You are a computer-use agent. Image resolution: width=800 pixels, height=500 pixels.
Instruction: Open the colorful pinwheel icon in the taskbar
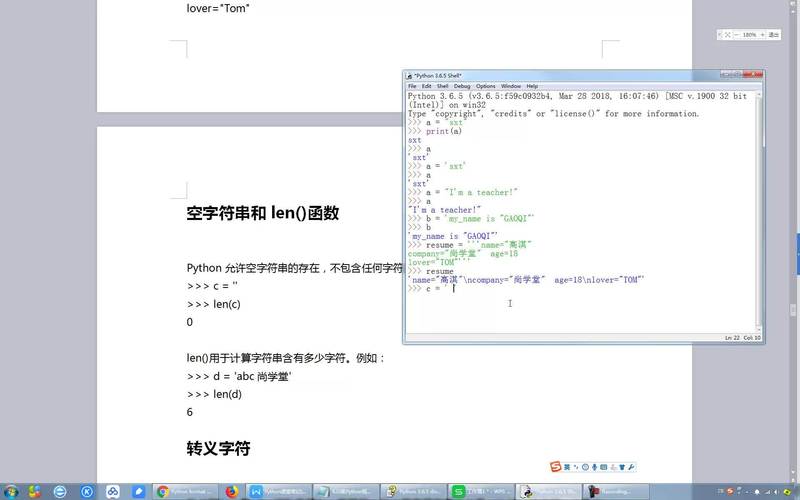pos(34,492)
